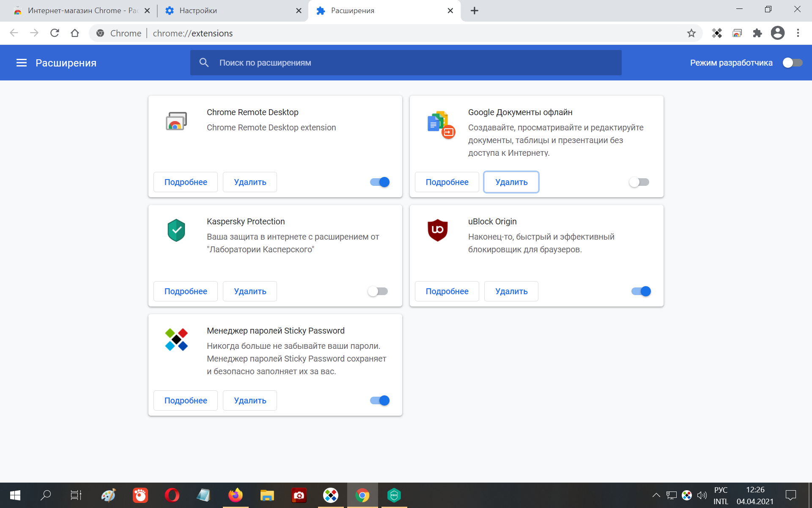Удалить Менеджер паролей Sticky Password
The image size is (812, 508).
coord(250,400)
